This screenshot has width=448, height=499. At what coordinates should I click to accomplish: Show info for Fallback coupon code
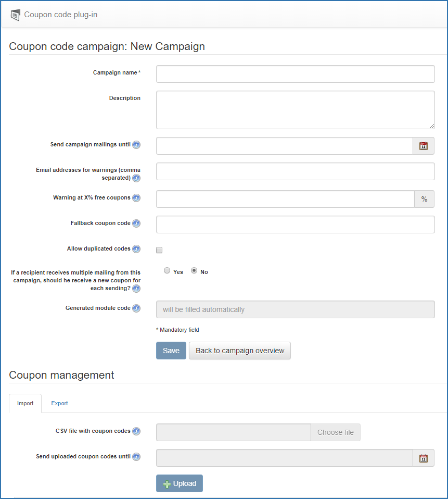coord(136,223)
